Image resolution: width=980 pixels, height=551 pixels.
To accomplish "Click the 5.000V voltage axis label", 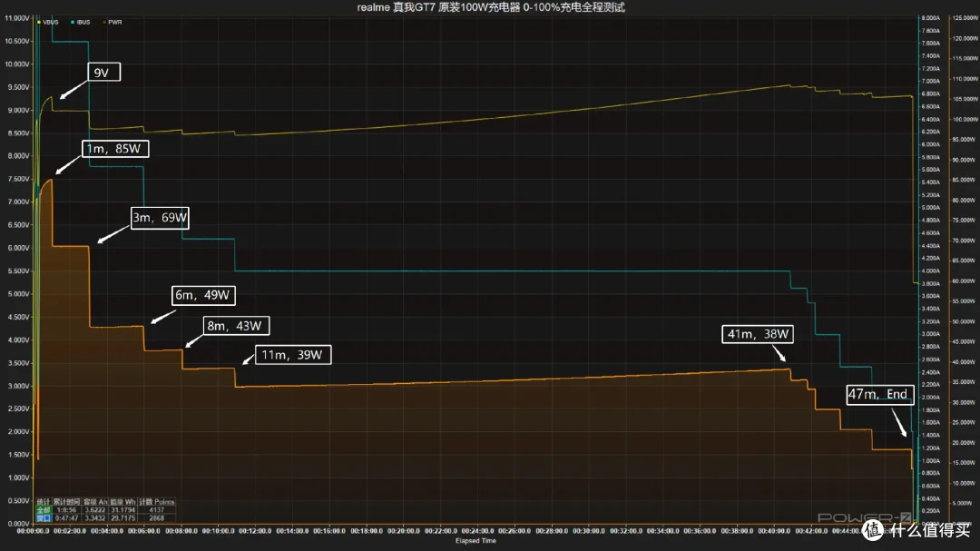I will [x=17, y=294].
